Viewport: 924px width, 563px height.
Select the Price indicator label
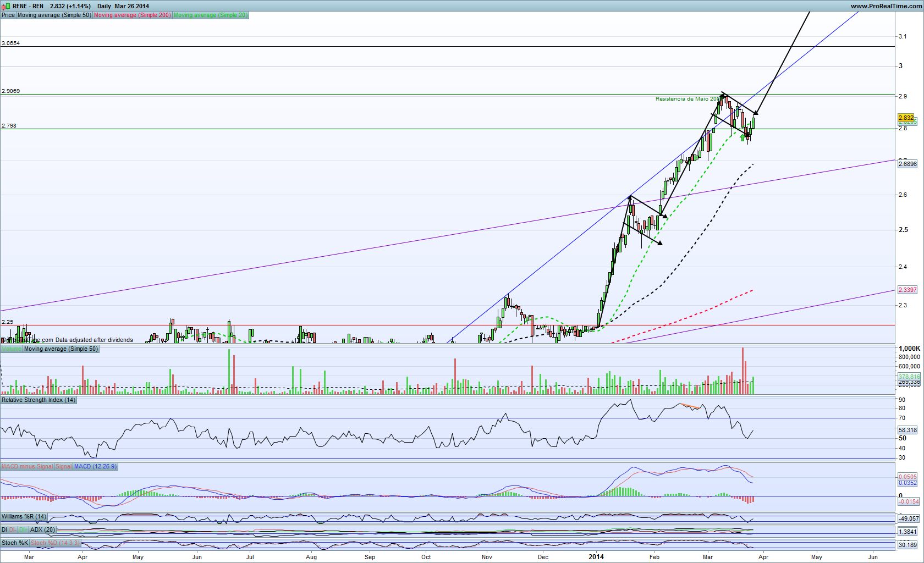(x=8, y=15)
